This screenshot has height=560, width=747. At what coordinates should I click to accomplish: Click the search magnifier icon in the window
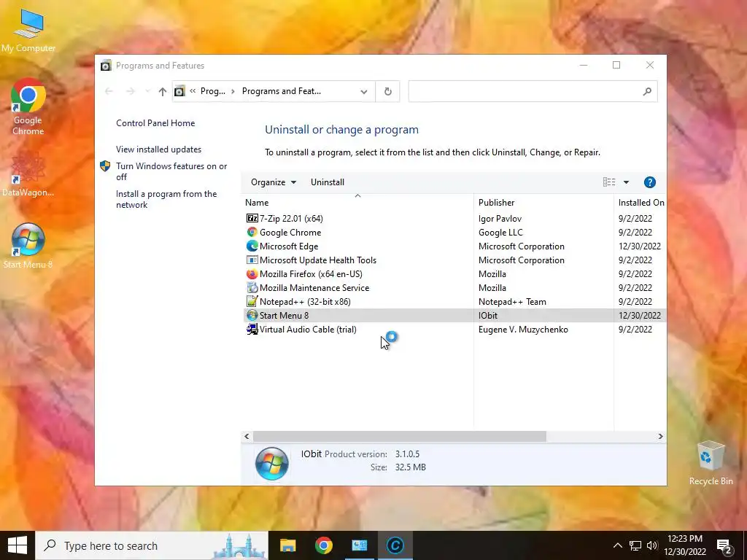click(x=646, y=91)
